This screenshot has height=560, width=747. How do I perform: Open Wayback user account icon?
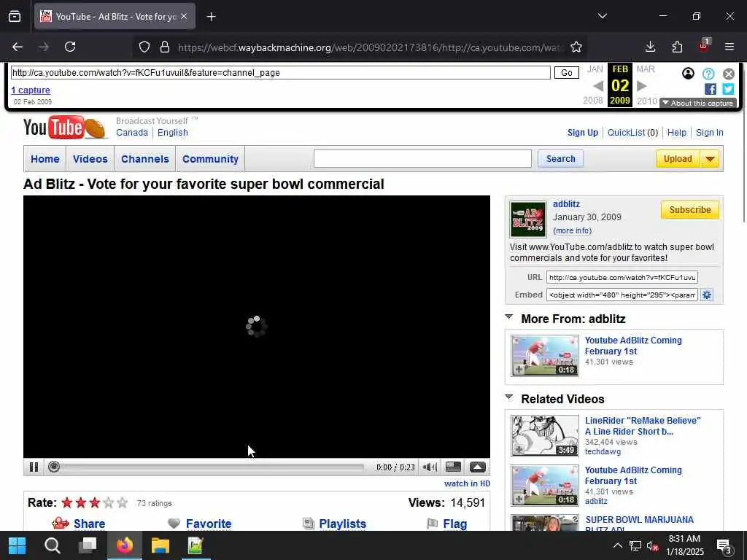coord(688,74)
